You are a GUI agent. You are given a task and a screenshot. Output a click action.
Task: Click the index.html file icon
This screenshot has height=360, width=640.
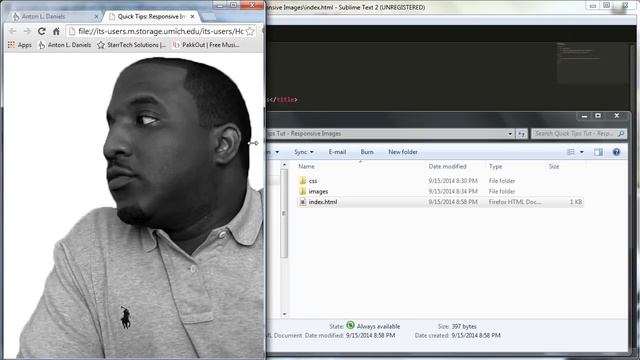[302, 202]
